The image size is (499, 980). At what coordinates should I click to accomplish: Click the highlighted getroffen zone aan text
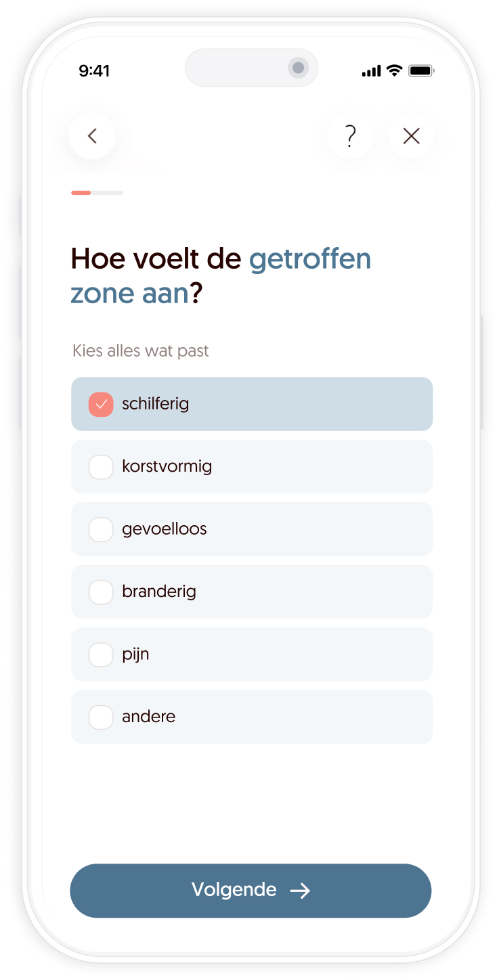tap(221, 277)
